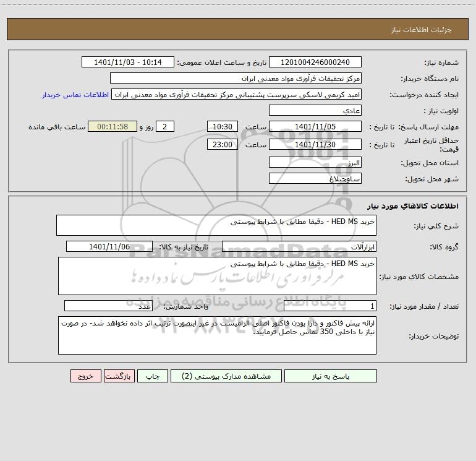This screenshot has width=476, height=461.
Task: Click the شرح کلی نیاز label
Action: click(x=436, y=226)
